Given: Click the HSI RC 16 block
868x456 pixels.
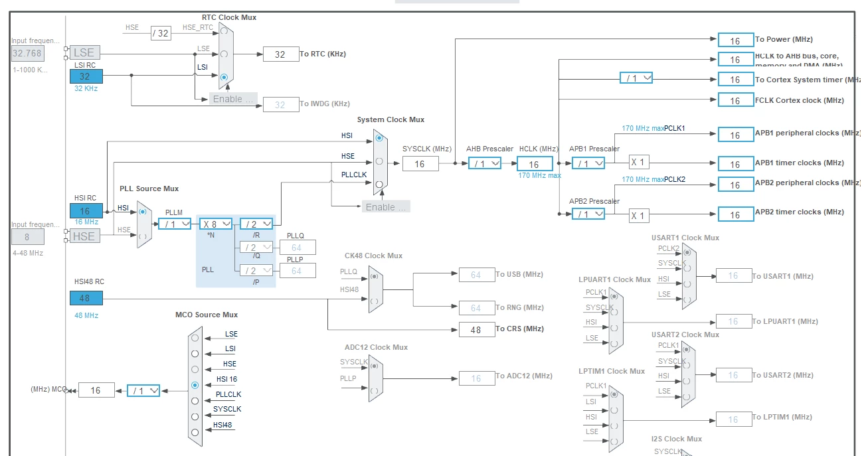Looking at the screenshot, I should coord(85,211).
